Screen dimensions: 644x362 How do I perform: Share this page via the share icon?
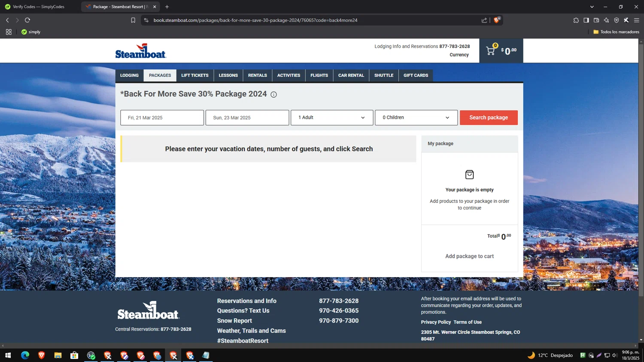484,20
